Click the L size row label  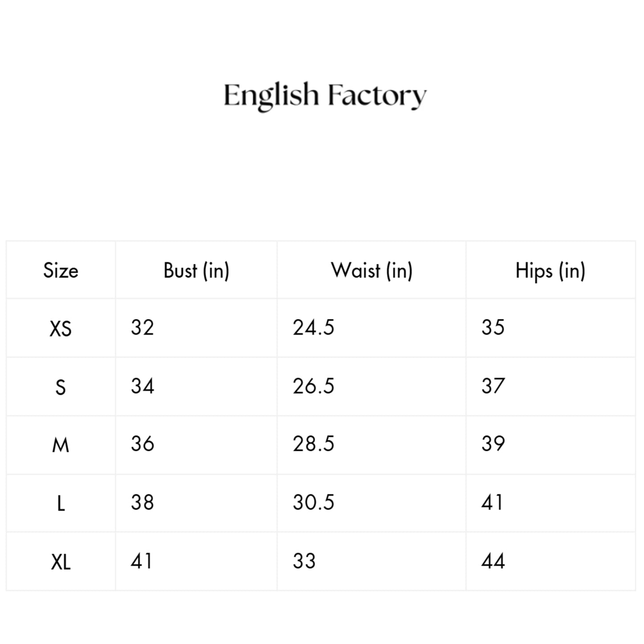(61, 503)
